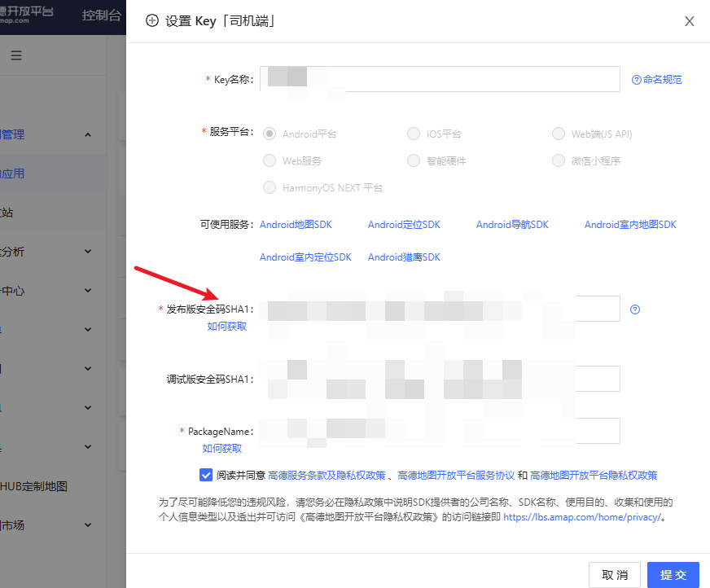Open the Android地图SDK link

coord(296,225)
